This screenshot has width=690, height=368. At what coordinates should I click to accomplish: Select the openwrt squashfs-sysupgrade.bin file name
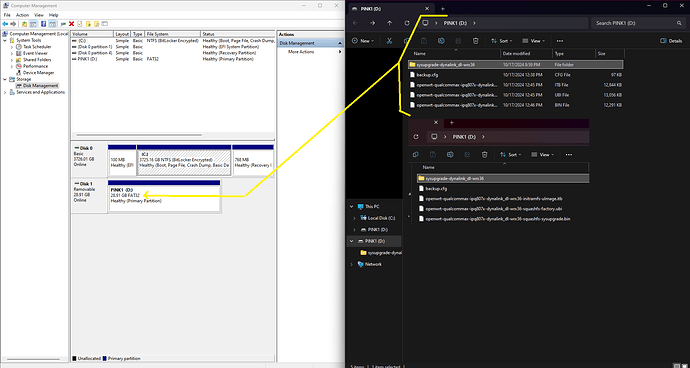pos(498,219)
